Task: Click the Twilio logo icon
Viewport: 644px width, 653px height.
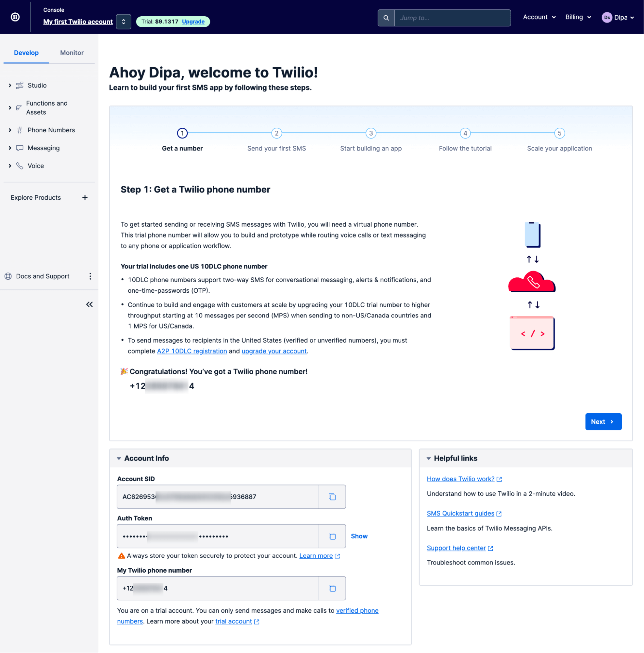Action: tap(15, 17)
